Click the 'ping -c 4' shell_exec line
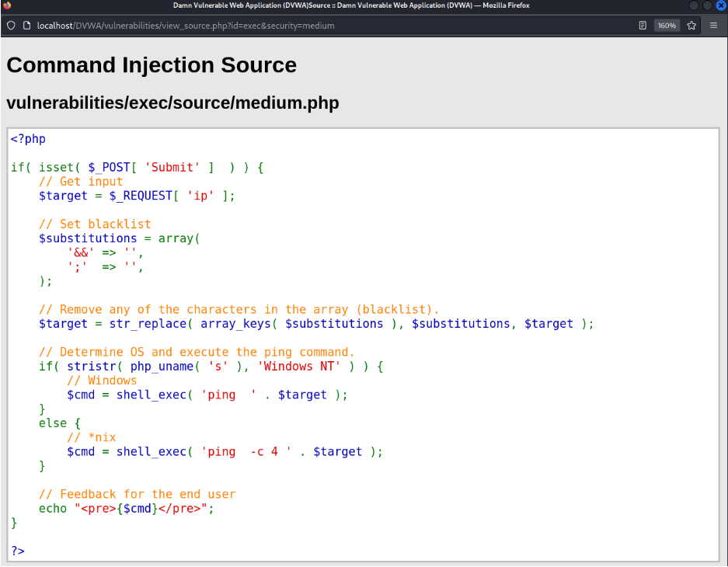The height and width of the screenshot is (567, 728). pyautogui.click(x=225, y=451)
